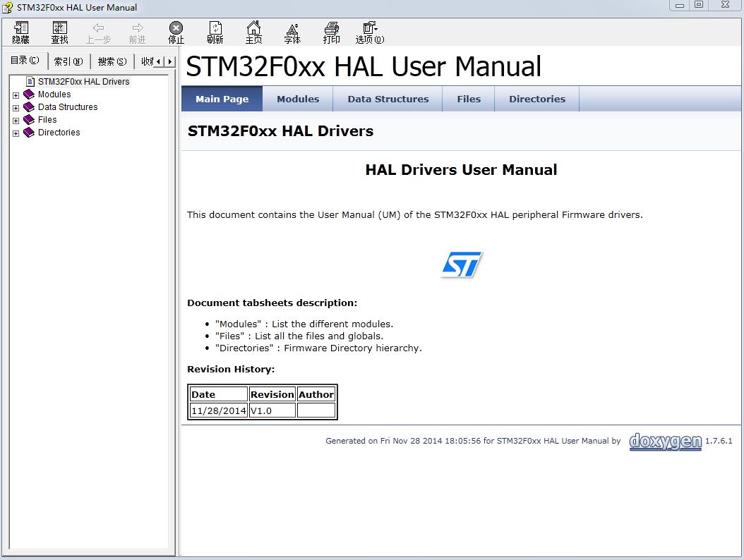This screenshot has height=560, width=744.
Task: Expand the Modules tree node
Action: coord(16,95)
